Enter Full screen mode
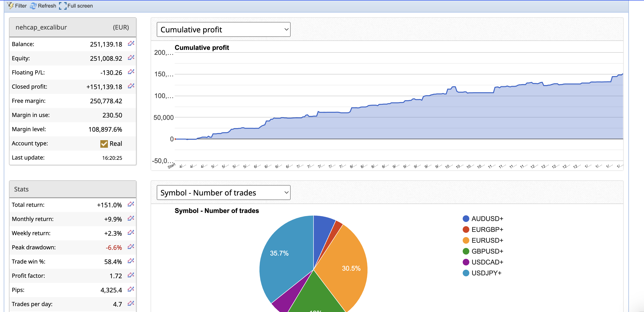The image size is (644, 312). [x=76, y=6]
